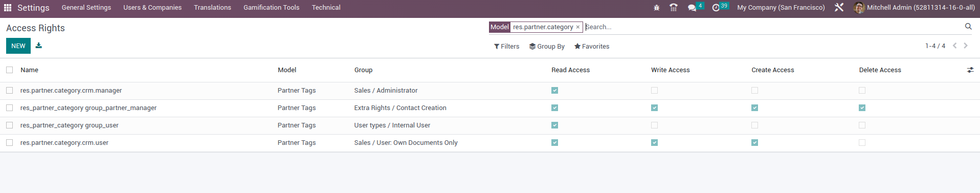The image size is (980, 193).
Task: Open optional columns adjust icon
Action: click(x=970, y=70)
